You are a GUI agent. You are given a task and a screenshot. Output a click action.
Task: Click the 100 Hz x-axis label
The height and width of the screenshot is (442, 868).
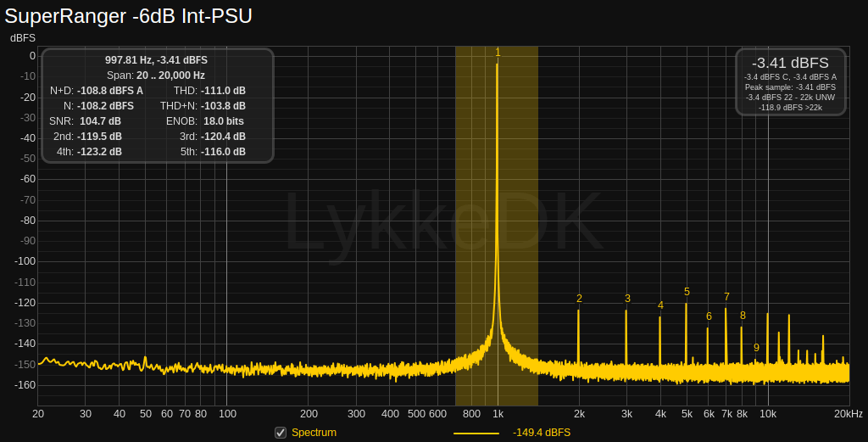pyautogui.click(x=227, y=414)
